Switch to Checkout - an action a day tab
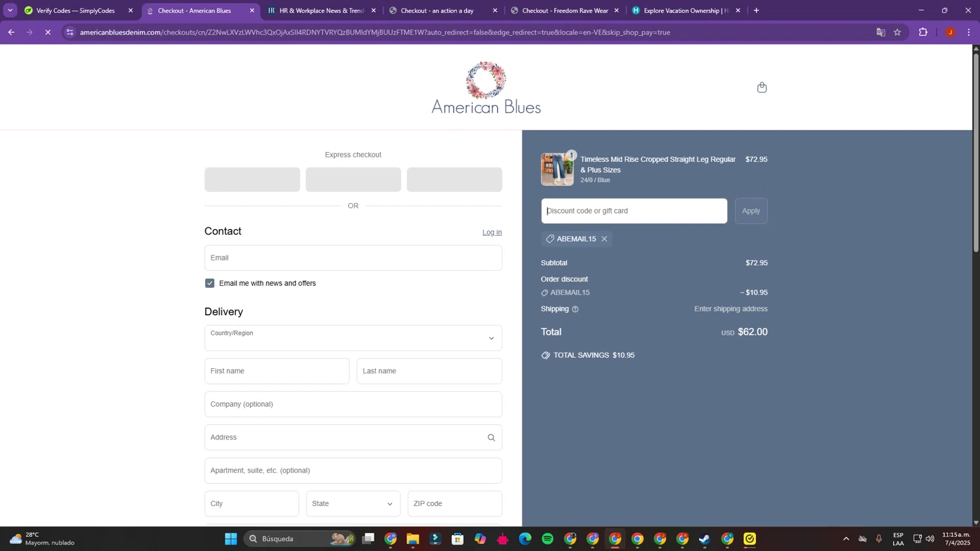 tap(437, 10)
